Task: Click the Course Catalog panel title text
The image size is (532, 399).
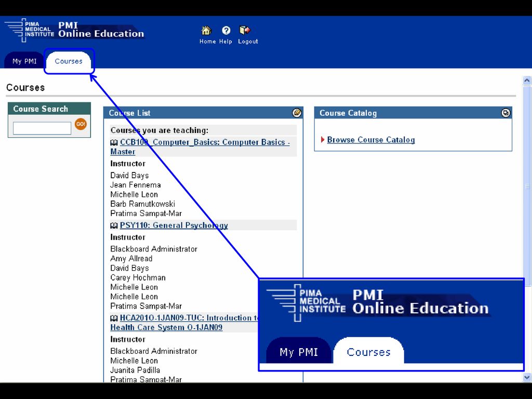Action: (x=348, y=113)
